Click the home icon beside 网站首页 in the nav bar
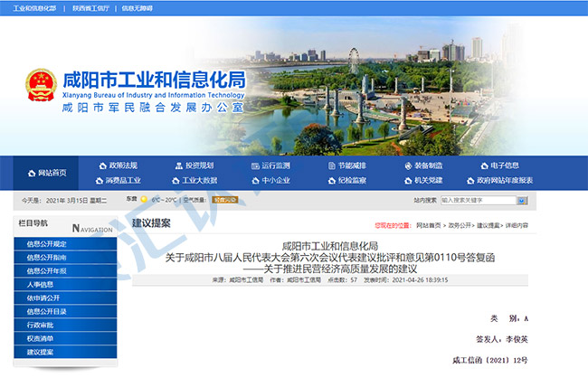This screenshot has height=378, width=588. (32, 174)
